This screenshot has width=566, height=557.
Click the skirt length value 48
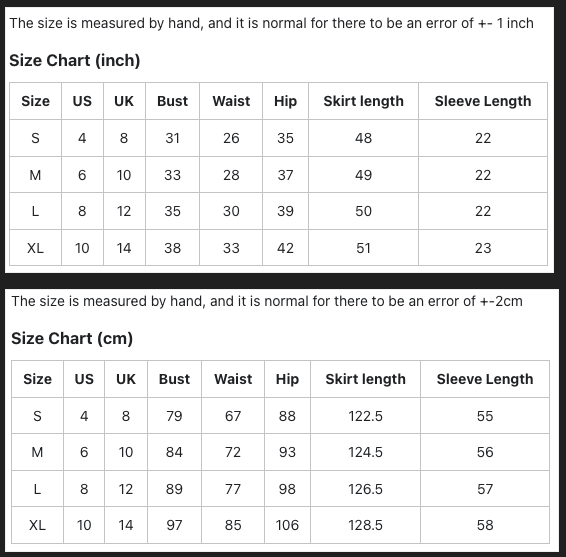point(363,138)
